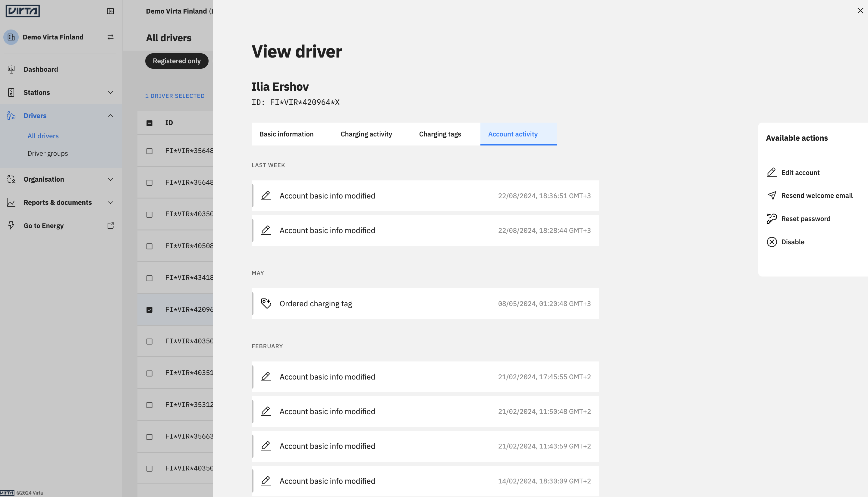Check the FI*VIR*40508 driver checkbox

point(149,246)
